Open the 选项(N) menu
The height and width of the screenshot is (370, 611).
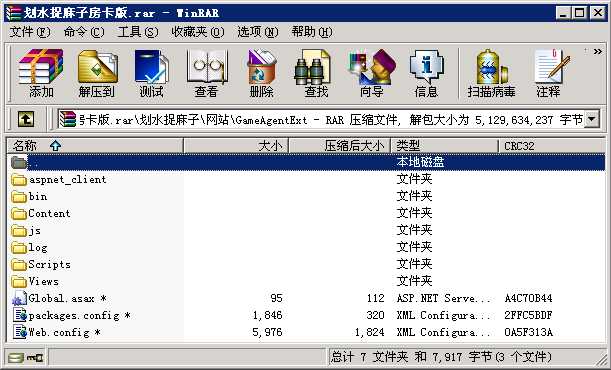[258, 32]
